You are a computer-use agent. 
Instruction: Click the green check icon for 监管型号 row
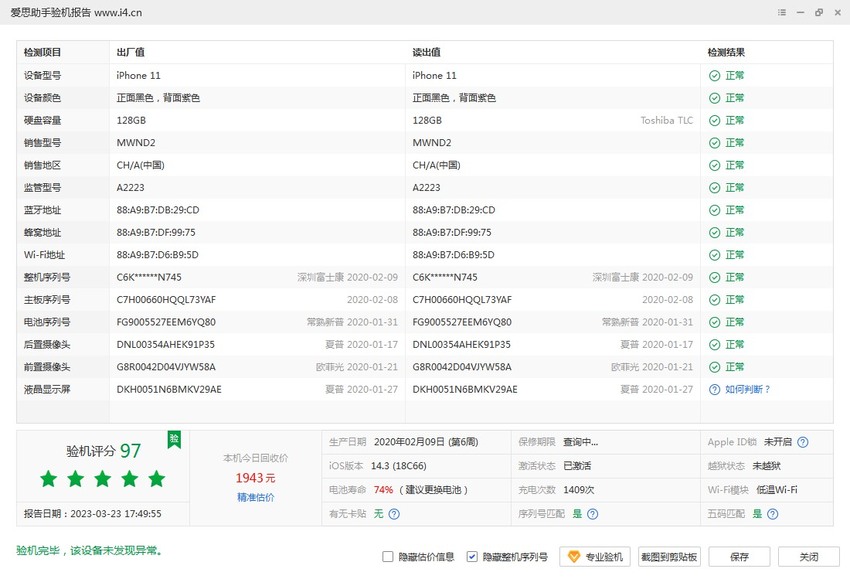pos(714,188)
